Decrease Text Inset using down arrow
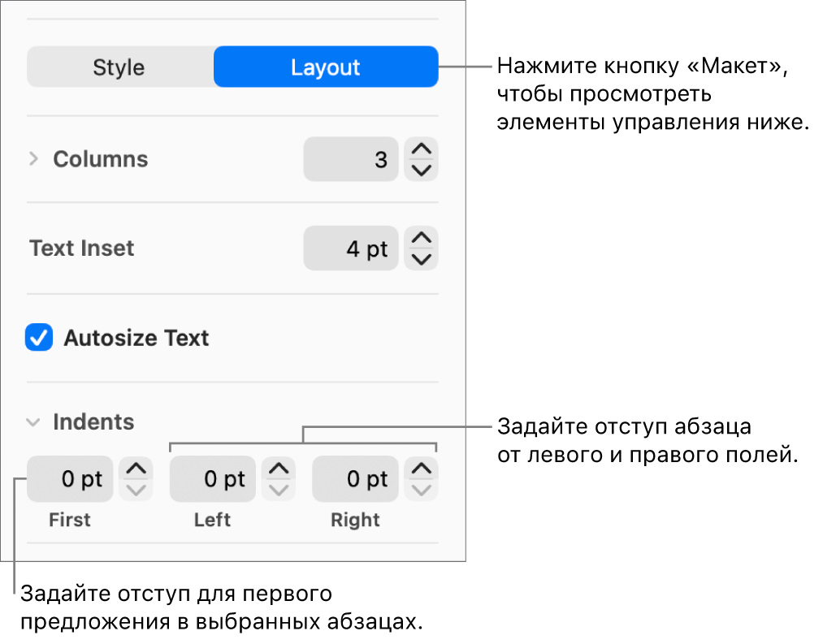The width and height of the screenshot is (823, 644). tap(421, 259)
